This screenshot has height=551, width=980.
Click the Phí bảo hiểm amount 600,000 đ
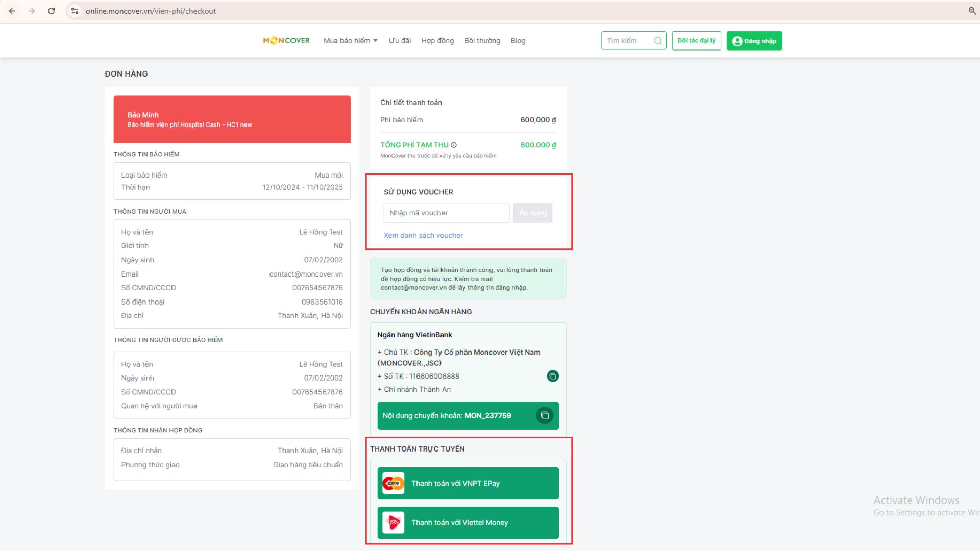[x=538, y=120]
